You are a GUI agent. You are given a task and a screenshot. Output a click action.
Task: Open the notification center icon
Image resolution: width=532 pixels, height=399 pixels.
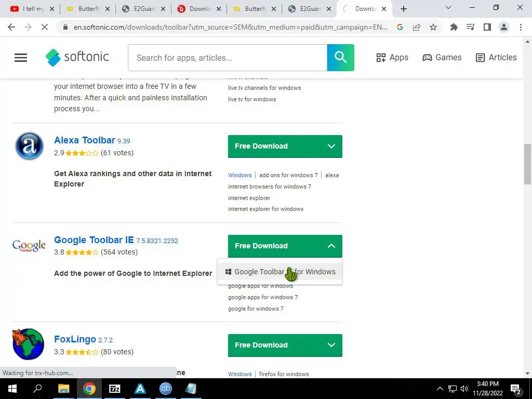tap(516, 389)
